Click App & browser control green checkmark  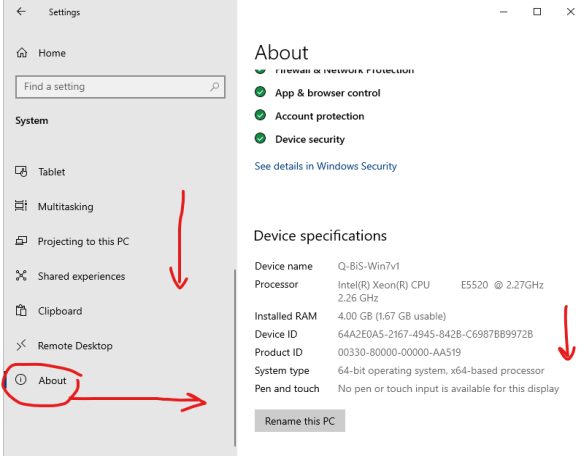[x=260, y=92]
